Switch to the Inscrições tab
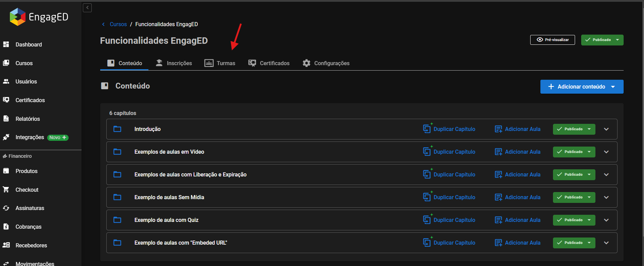 pos(174,63)
